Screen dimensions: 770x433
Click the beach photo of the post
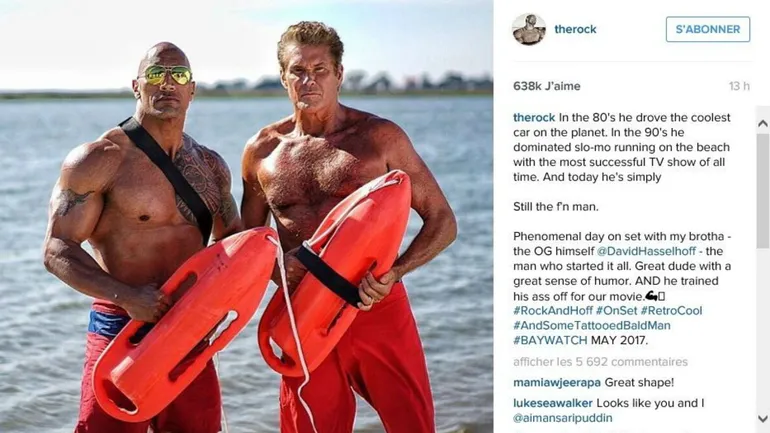[x=247, y=216]
